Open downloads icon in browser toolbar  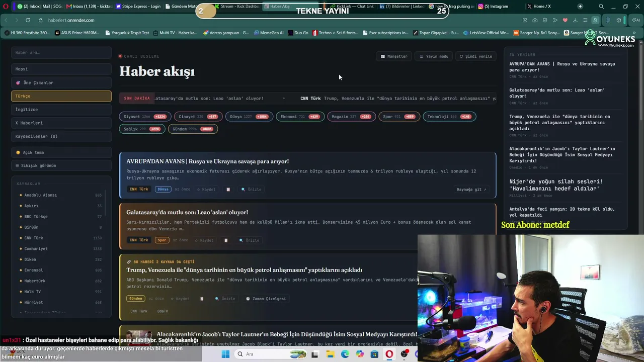tap(575, 20)
